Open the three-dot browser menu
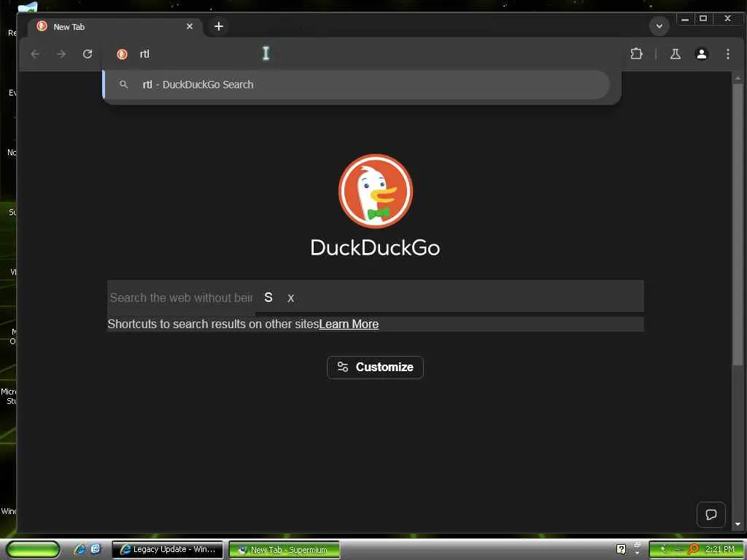 [727, 54]
